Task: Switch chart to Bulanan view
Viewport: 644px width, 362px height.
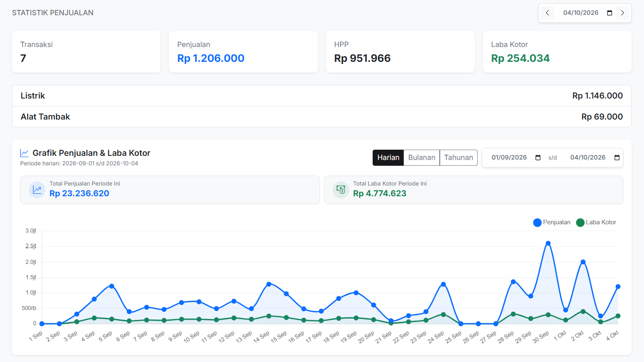Action: 422,157
